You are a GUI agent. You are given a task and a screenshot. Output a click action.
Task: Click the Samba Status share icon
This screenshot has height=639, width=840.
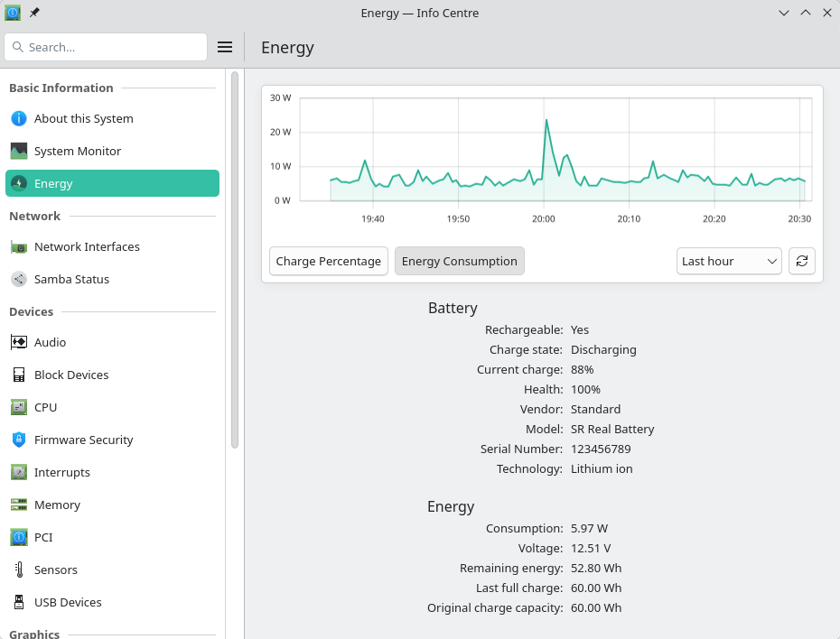tap(18, 279)
